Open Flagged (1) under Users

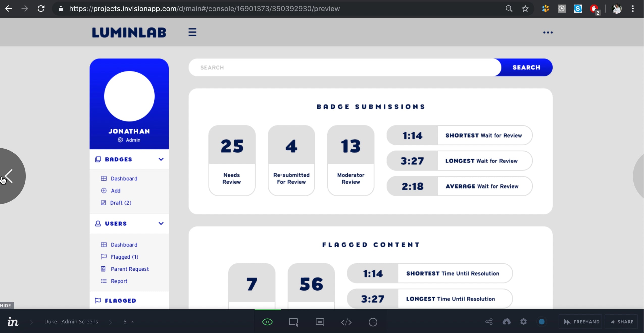[x=119, y=257]
